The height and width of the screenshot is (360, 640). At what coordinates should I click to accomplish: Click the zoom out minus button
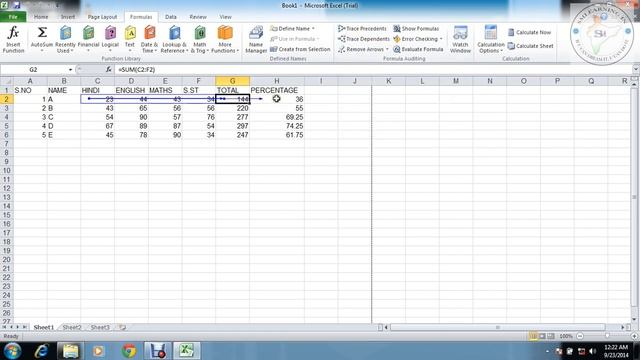[580, 336]
